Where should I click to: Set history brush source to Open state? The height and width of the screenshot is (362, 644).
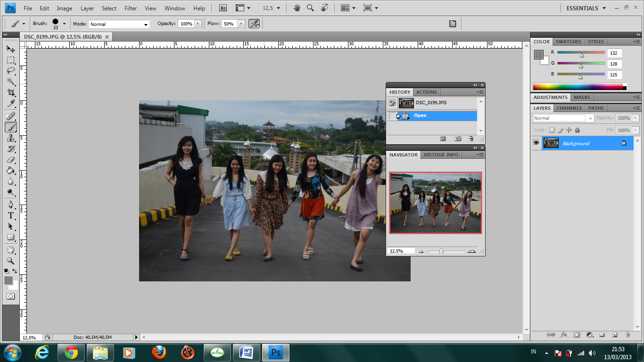pyautogui.click(x=392, y=116)
